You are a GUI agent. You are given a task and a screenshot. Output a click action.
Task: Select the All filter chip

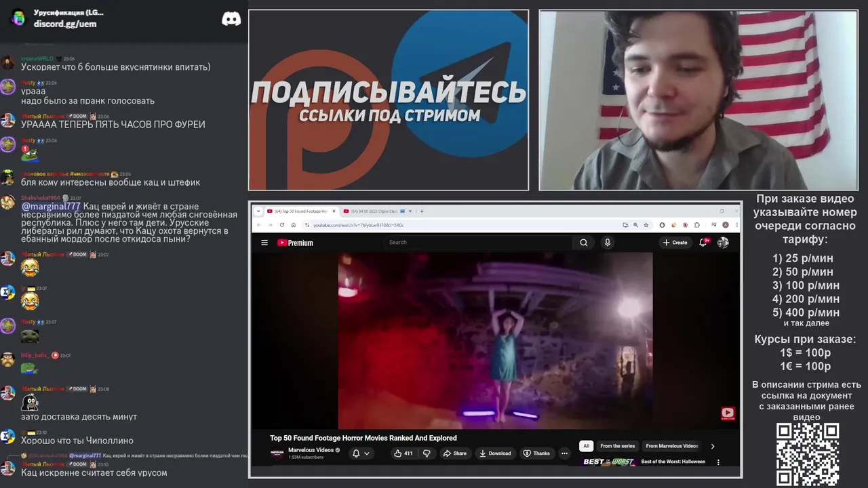click(586, 446)
